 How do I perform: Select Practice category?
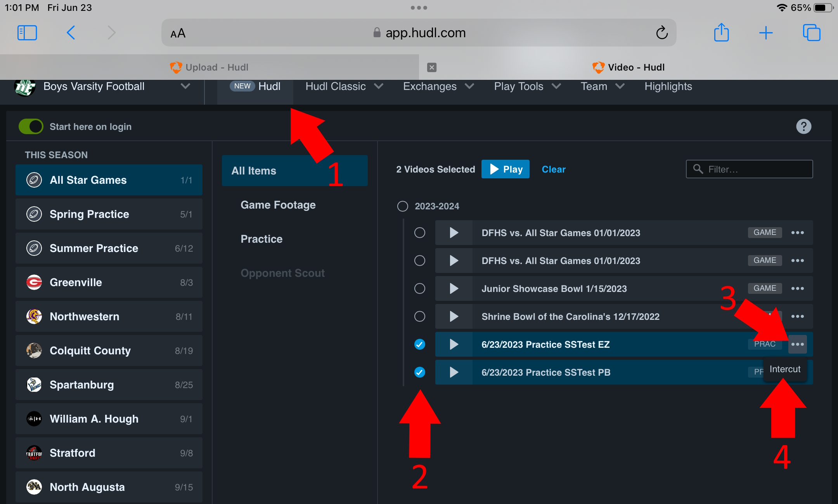261,239
